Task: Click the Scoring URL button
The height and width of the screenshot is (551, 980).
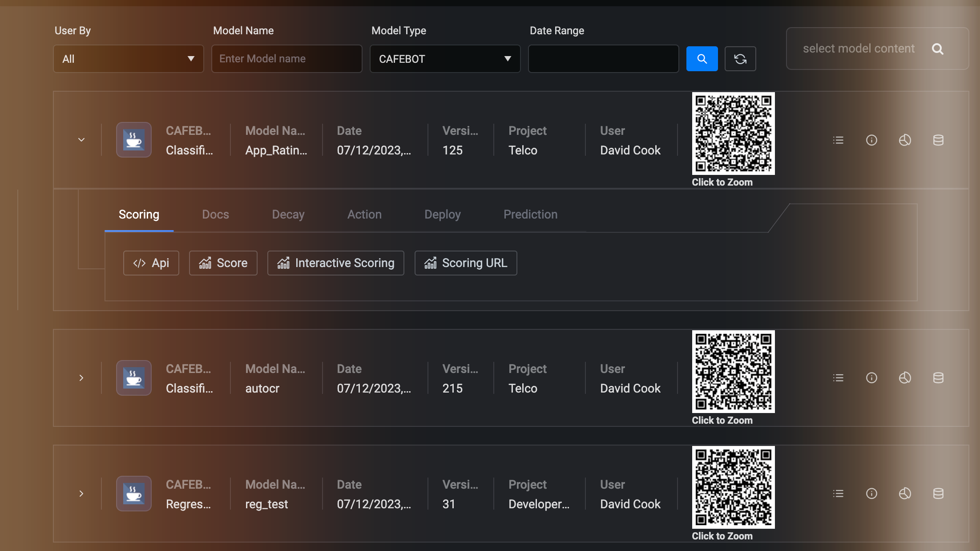Action: point(465,263)
